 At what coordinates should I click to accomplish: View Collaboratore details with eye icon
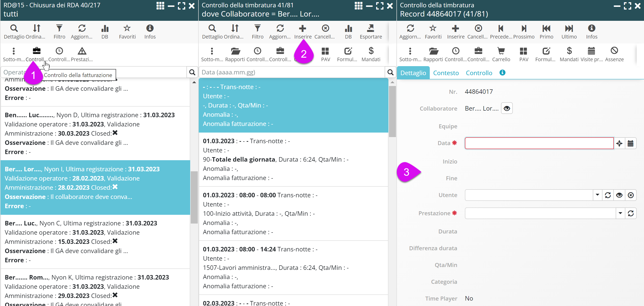[x=506, y=108]
